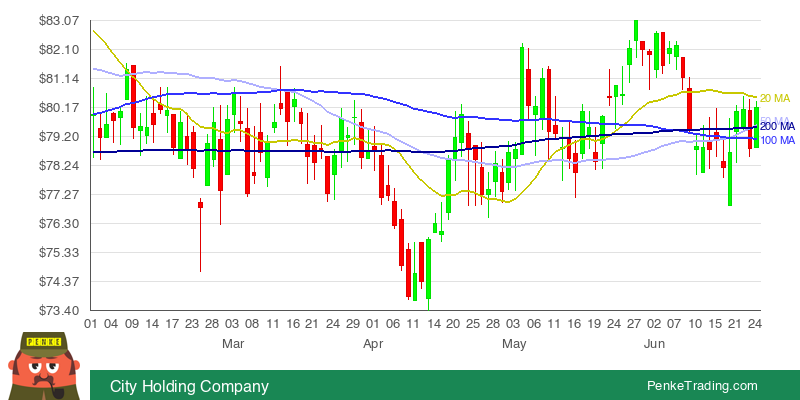Click the Mar month label
Viewport: 800px width, 400px height.
click(x=233, y=344)
